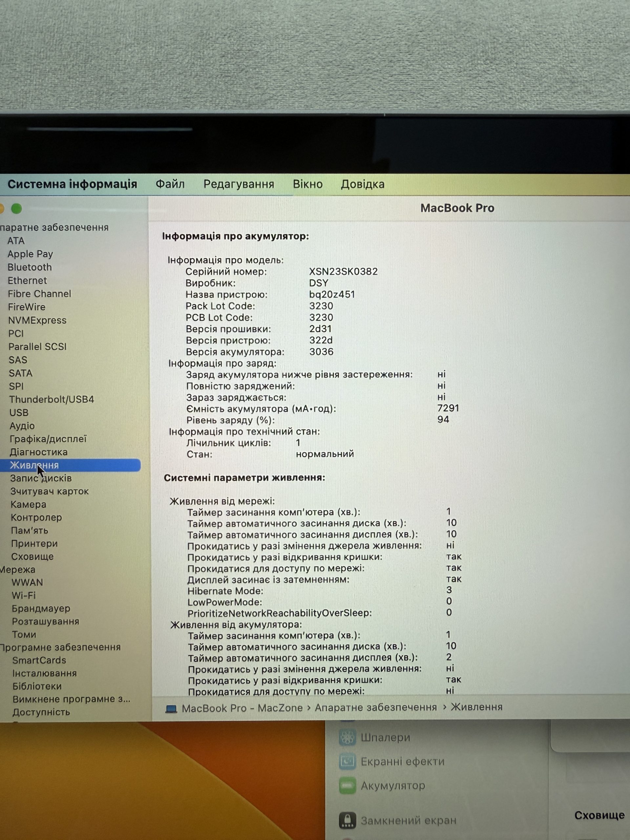Click the condition value нормальний
The height and width of the screenshot is (840, 630).
pyautogui.click(x=325, y=454)
